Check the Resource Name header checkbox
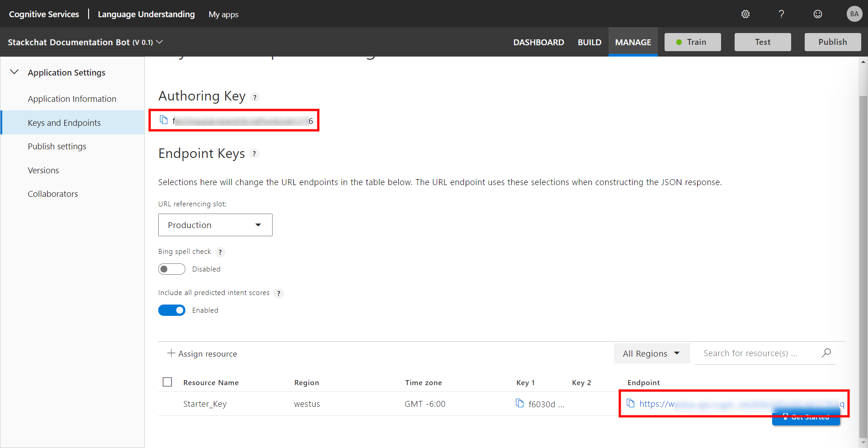Image resolution: width=868 pixels, height=448 pixels. pyautogui.click(x=167, y=382)
